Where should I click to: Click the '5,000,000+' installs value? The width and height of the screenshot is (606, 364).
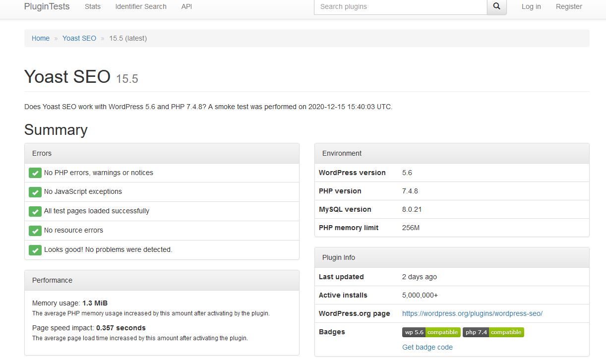(420, 295)
